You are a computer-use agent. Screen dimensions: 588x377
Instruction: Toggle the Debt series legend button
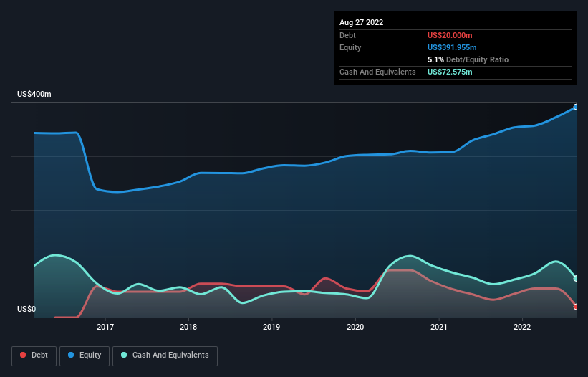[x=34, y=355]
